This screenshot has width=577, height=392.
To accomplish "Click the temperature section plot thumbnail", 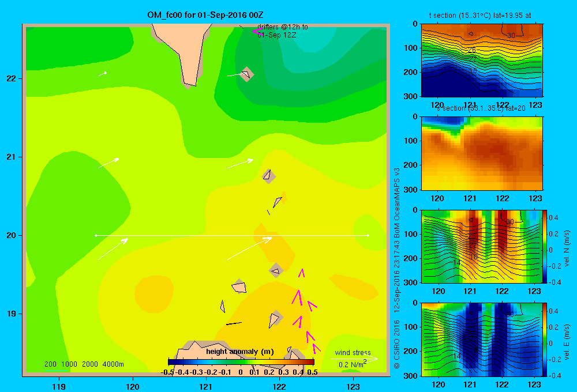I will [482, 60].
